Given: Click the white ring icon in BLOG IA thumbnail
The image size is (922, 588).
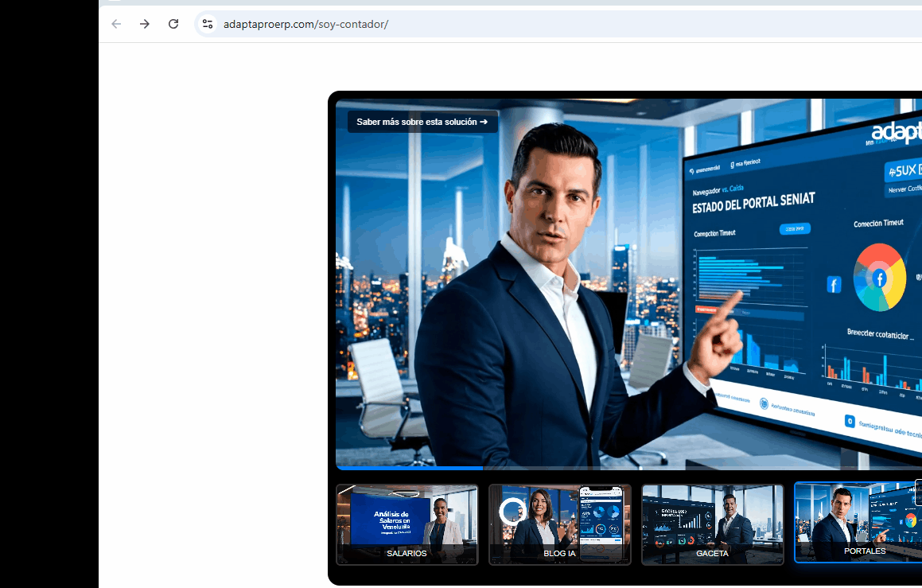Looking at the screenshot, I should click(x=511, y=511).
